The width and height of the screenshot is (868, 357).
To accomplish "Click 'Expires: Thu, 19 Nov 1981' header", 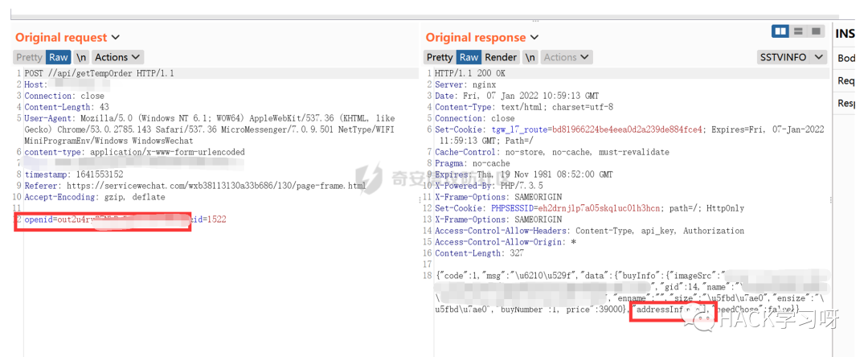I will click(524, 175).
